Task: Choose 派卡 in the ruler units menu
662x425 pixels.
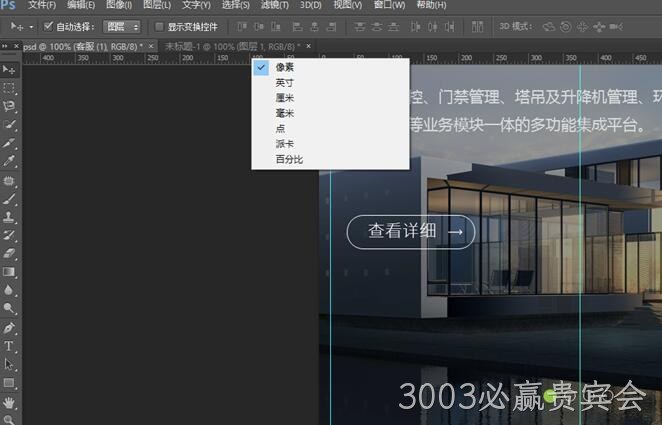Action: pos(330,144)
